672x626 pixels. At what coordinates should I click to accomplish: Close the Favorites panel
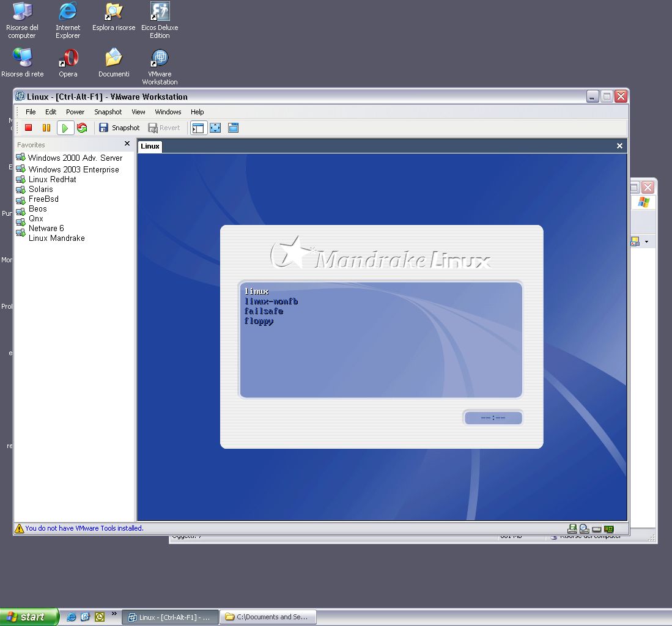coord(127,144)
